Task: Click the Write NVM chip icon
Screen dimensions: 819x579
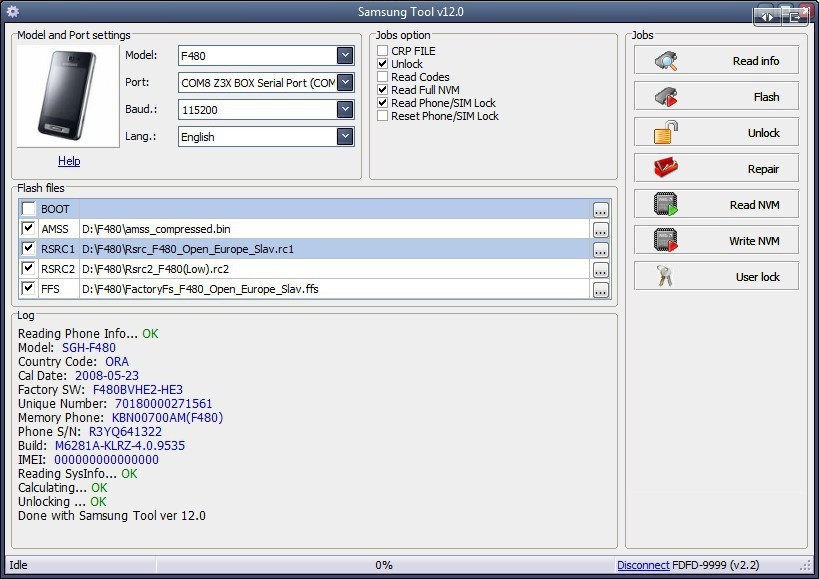Action: click(x=667, y=241)
